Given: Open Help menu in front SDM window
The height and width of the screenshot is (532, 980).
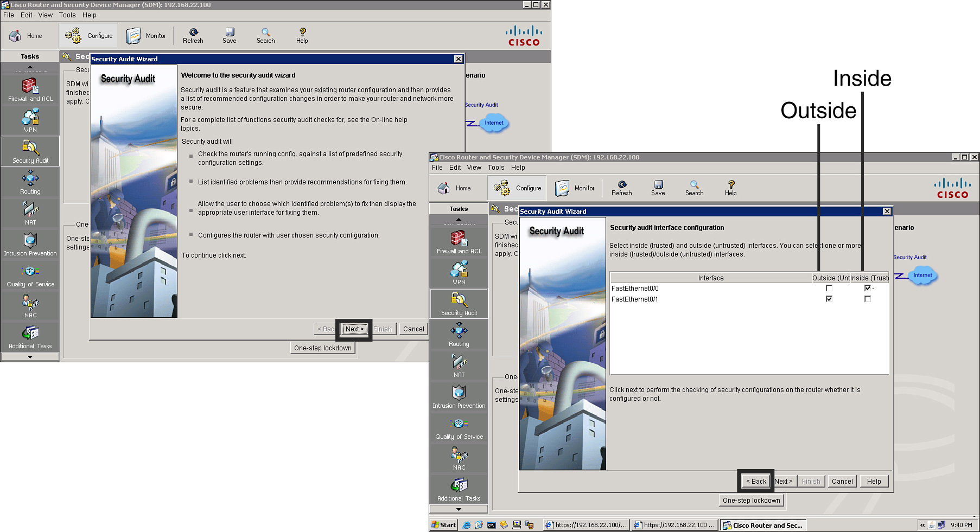Looking at the screenshot, I should [x=518, y=168].
